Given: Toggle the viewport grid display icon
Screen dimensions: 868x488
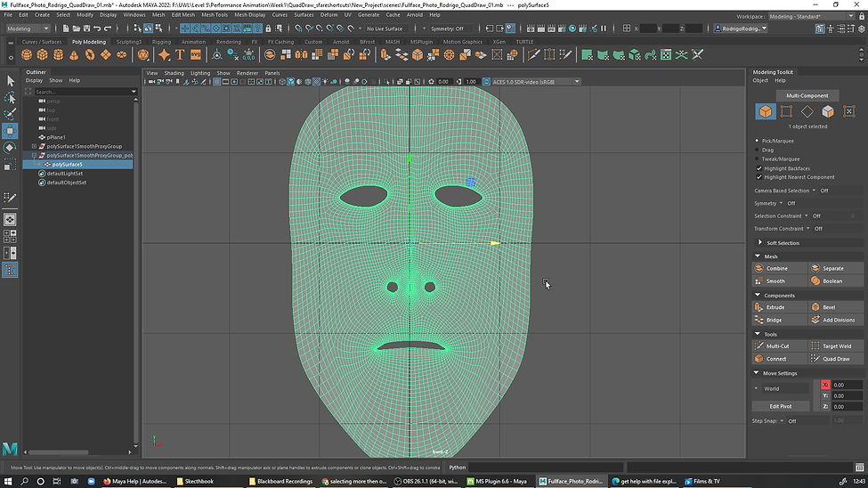Looking at the screenshot, I should click(217, 81).
